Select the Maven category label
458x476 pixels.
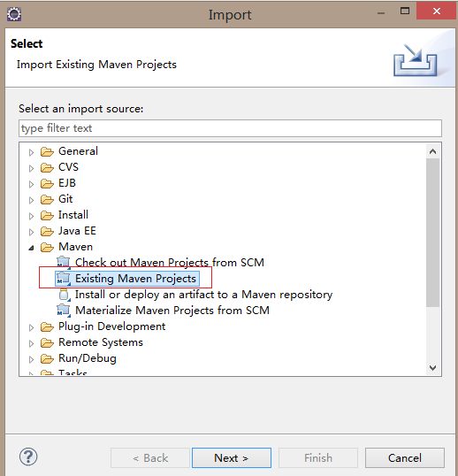pos(75,247)
